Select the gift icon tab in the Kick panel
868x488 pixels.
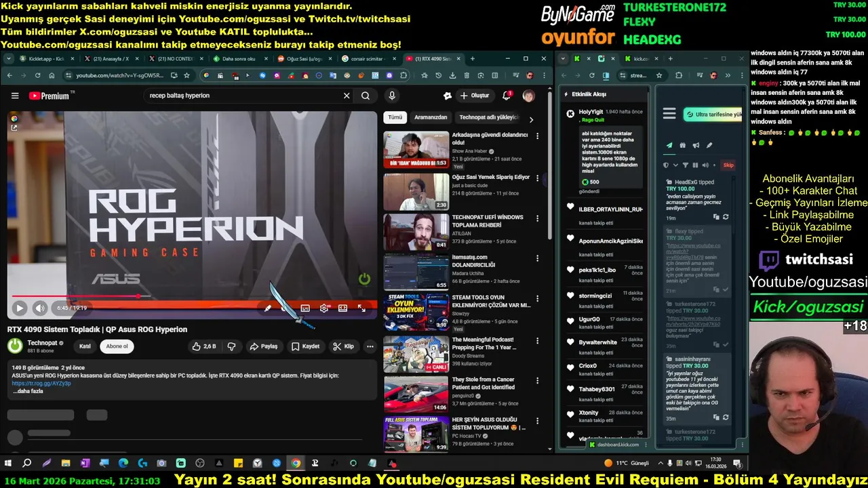pos(683,145)
